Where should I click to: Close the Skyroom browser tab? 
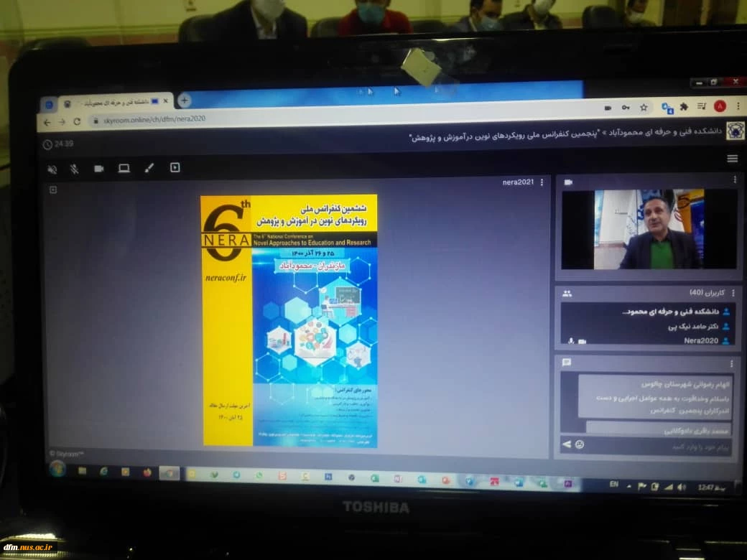click(x=165, y=101)
